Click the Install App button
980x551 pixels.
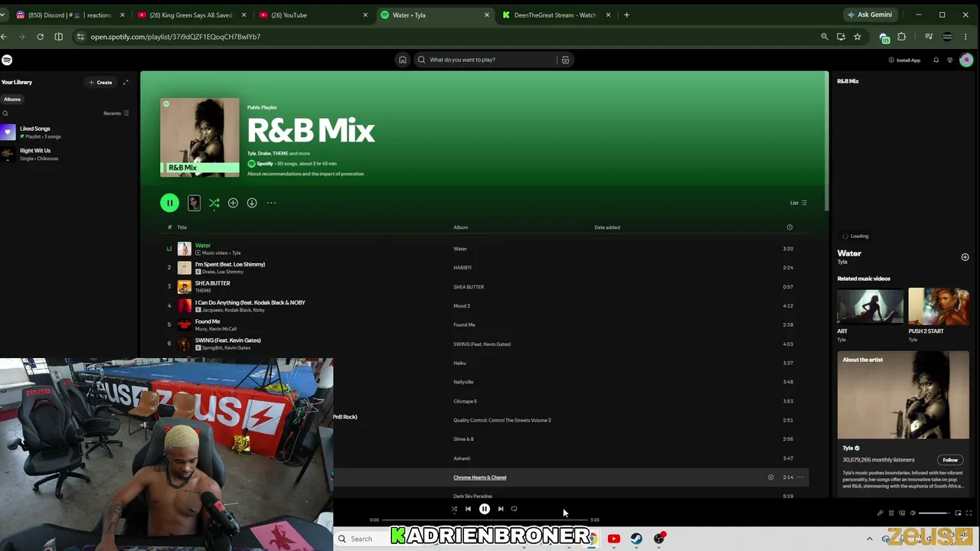pyautogui.click(x=904, y=60)
